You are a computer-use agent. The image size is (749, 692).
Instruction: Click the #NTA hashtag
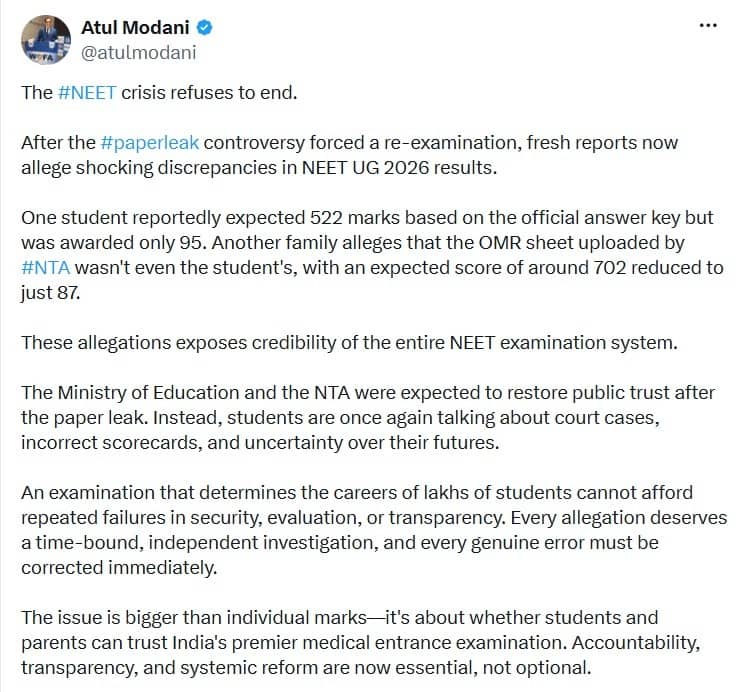tap(46, 267)
